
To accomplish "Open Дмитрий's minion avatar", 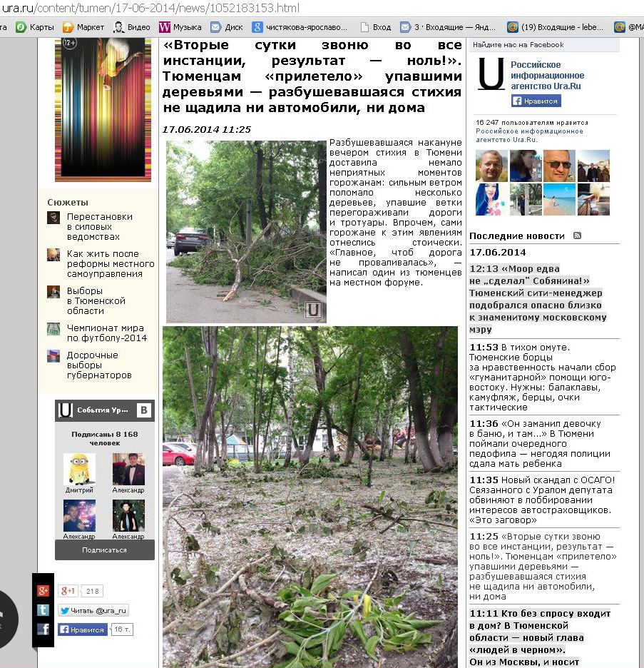I will pos(80,469).
